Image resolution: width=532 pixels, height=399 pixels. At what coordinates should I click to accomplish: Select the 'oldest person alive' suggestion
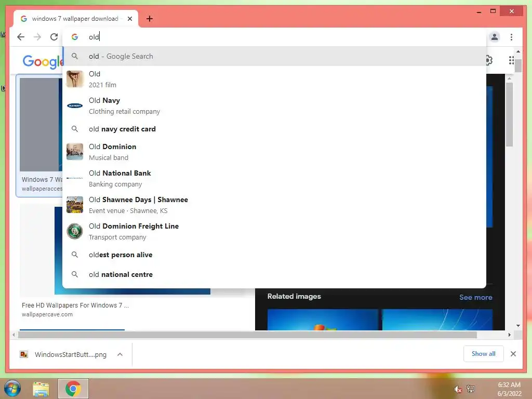click(x=274, y=255)
